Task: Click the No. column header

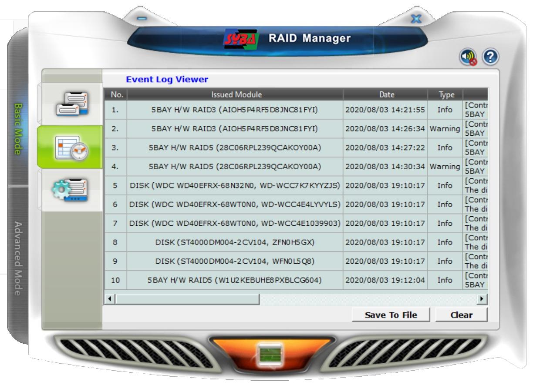Action: (115, 94)
